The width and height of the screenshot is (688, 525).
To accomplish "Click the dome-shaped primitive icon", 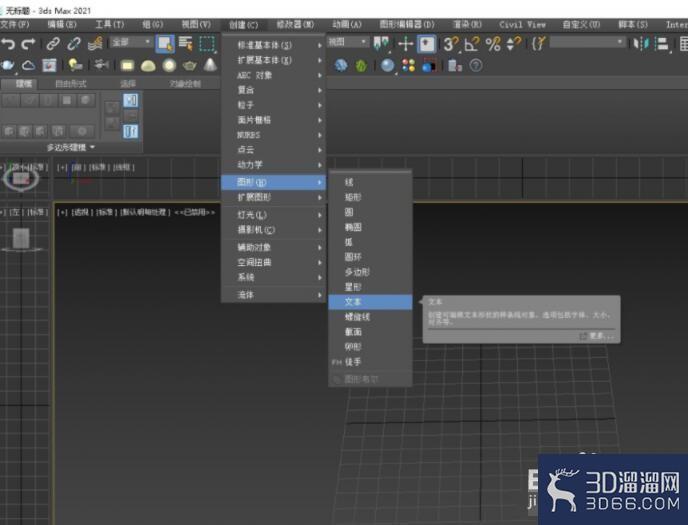I will [148, 66].
